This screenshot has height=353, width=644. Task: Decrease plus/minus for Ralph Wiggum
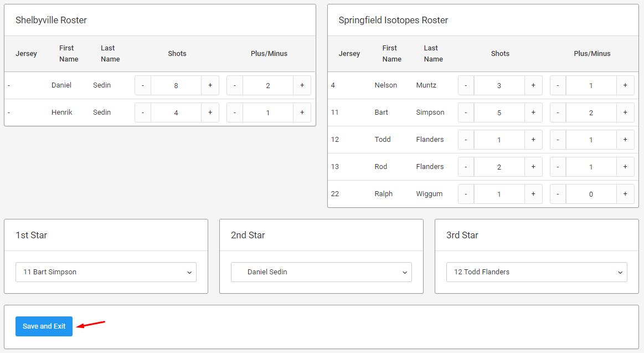click(558, 194)
